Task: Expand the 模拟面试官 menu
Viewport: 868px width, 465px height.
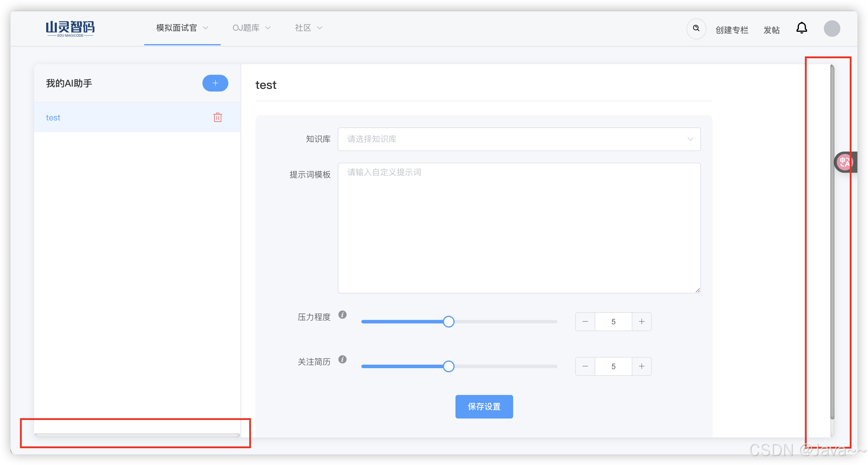Action: (x=182, y=28)
